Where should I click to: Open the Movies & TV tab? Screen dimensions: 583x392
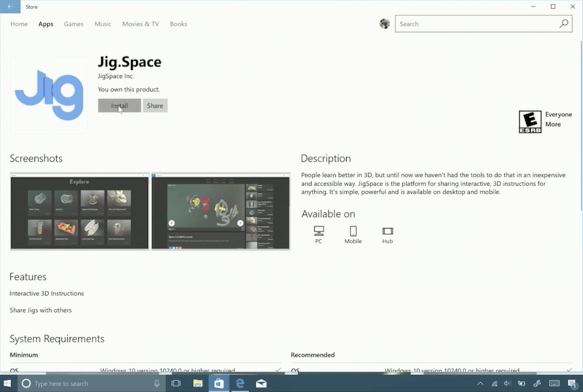tap(141, 24)
